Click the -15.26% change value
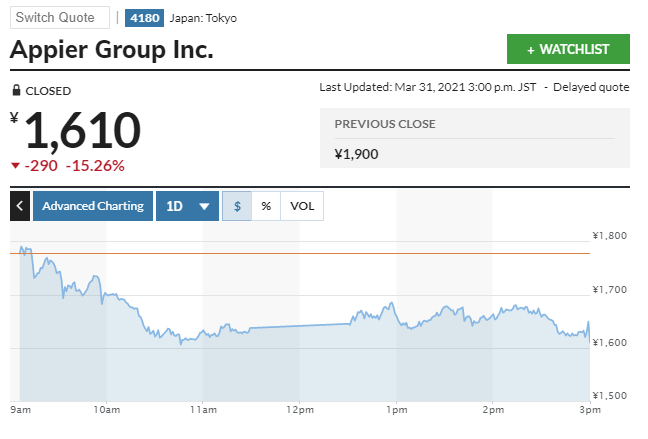Image resolution: width=648 pixels, height=439 pixels. click(x=95, y=166)
